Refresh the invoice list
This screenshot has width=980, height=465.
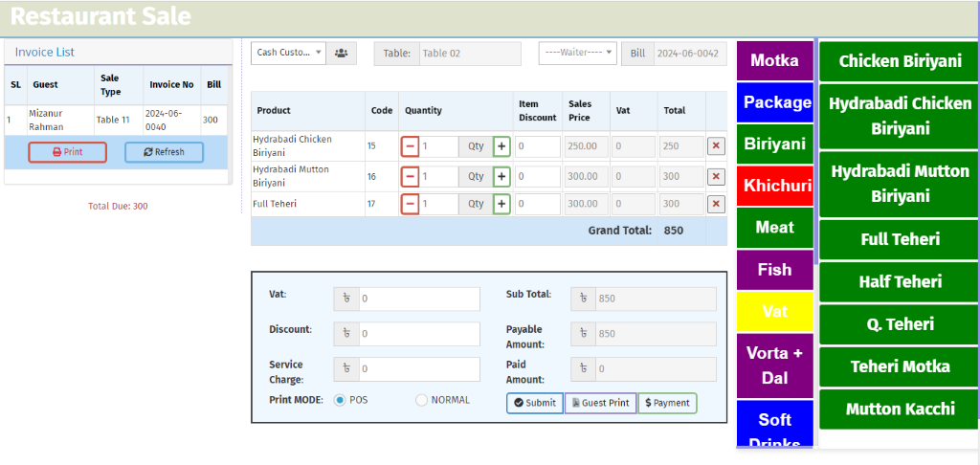(164, 152)
